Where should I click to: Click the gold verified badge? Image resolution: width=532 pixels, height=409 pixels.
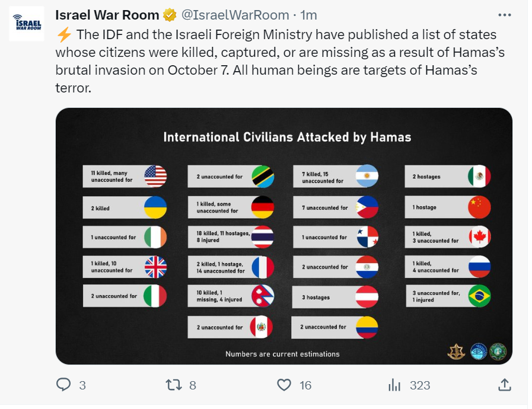[x=170, y=15]
